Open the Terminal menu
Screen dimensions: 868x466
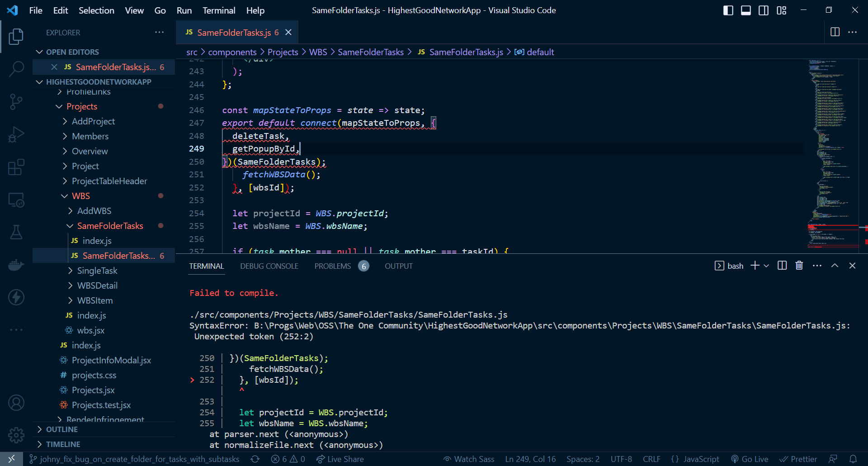click(x=219, y=10)
